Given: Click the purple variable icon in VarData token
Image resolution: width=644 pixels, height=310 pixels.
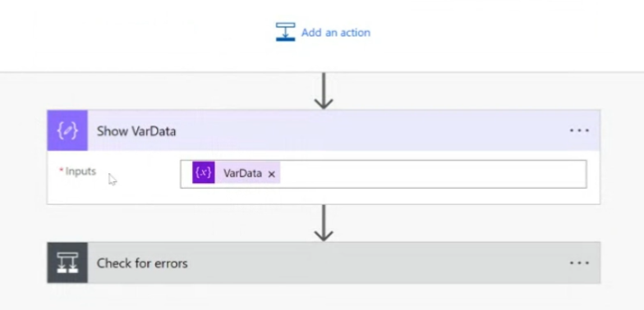Looking at the screenshot, I should 204,172.
